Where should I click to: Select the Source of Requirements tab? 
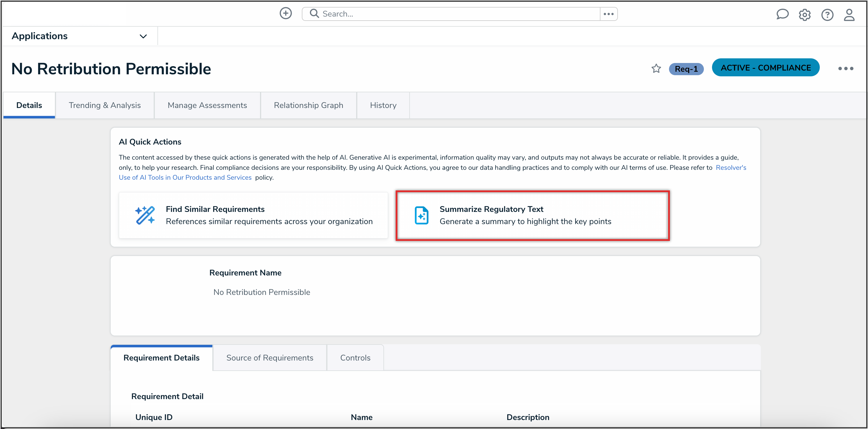click(x=269, y=358)
